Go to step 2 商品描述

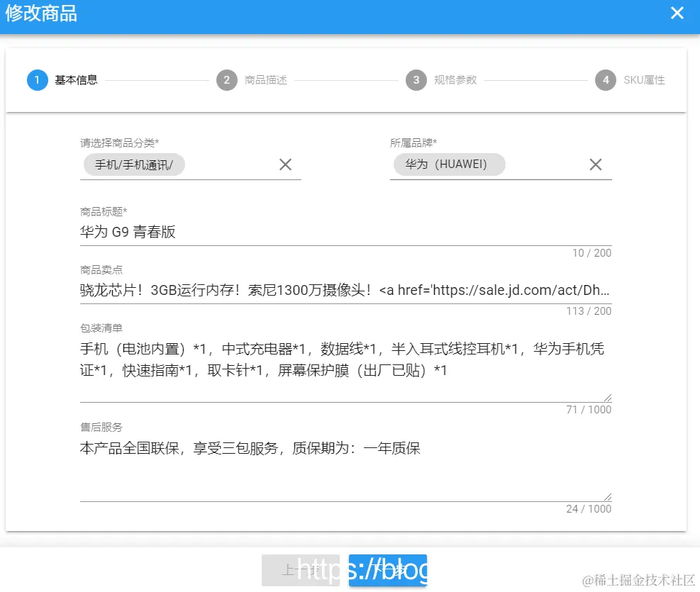click(251, 80)
